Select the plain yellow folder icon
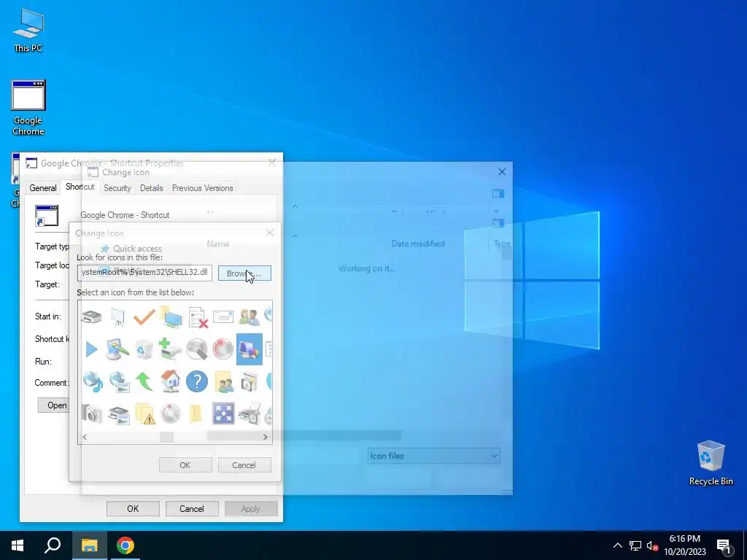 point(196,413)
